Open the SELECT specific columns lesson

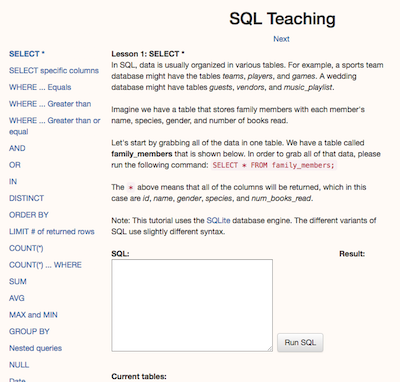point(54,71)
